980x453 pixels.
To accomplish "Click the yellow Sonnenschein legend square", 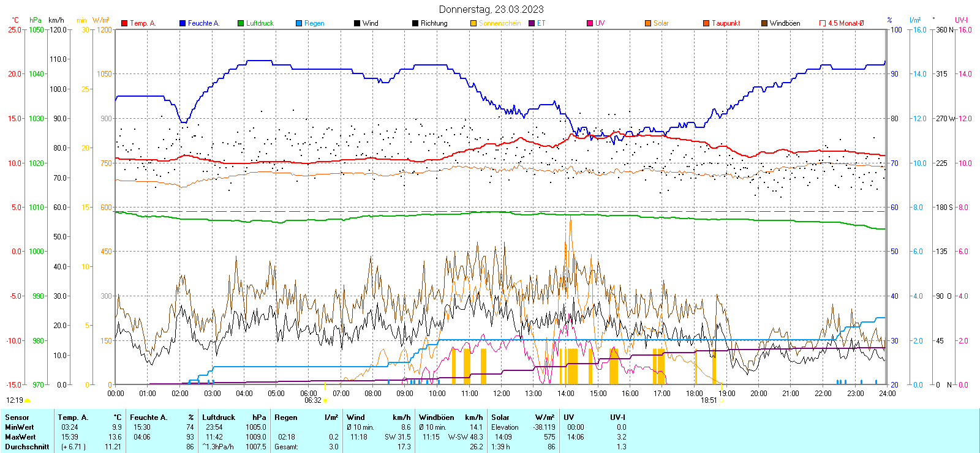I will coord(473,23).
